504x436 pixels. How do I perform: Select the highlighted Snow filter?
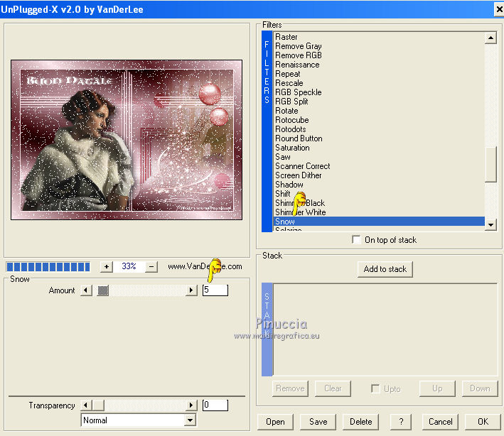tap(379, 222)
